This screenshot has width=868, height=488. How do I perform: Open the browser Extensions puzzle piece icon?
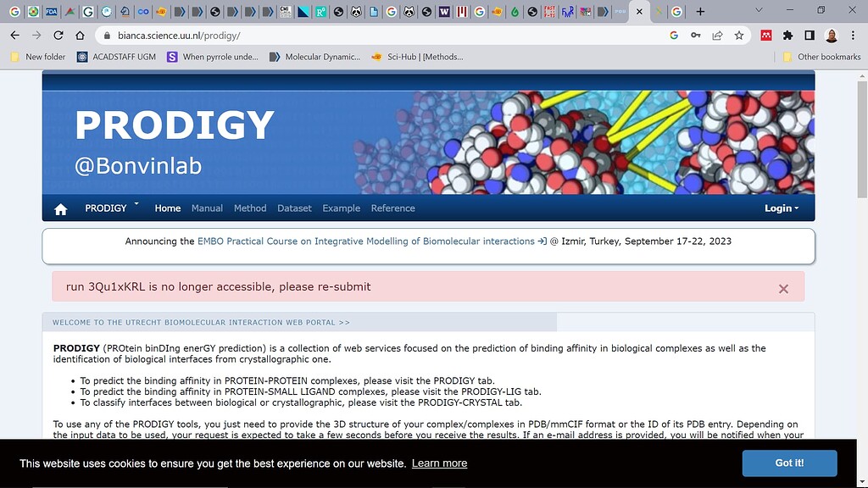pyautogui.click(x=787, y=36)
